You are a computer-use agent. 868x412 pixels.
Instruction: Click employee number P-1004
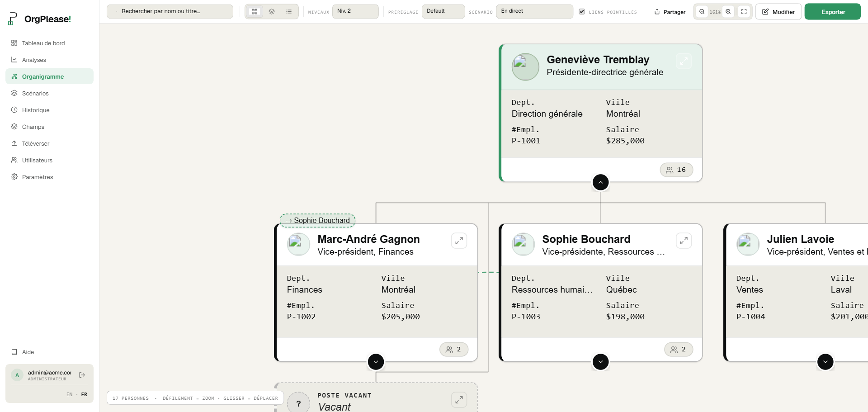(x=750, y=317)
